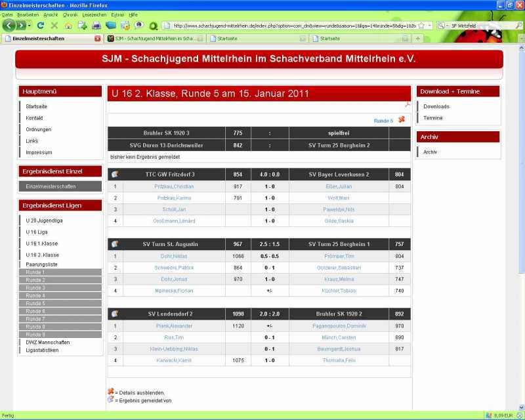The height and width of the screenshot is (420, 525).
Task: Open the history dropdown next to forward button
Action: point(30,26)
